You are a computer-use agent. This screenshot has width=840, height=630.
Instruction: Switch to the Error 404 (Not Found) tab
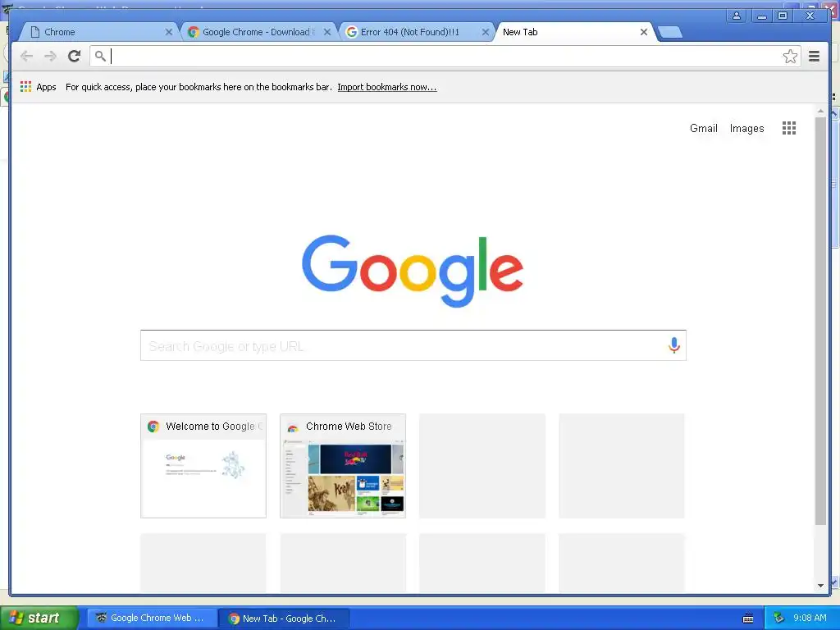coord(417,32)
